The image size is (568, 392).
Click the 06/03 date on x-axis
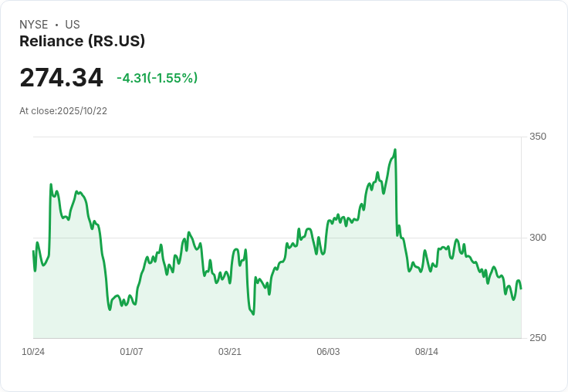coord(328,352)
